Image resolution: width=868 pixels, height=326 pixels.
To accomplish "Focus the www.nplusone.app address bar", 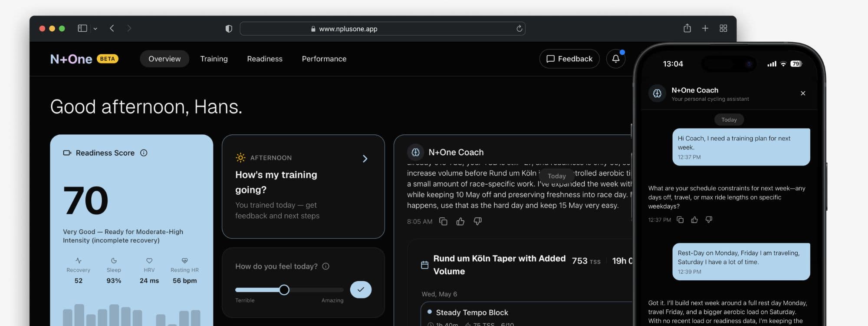I will [382, 29].
